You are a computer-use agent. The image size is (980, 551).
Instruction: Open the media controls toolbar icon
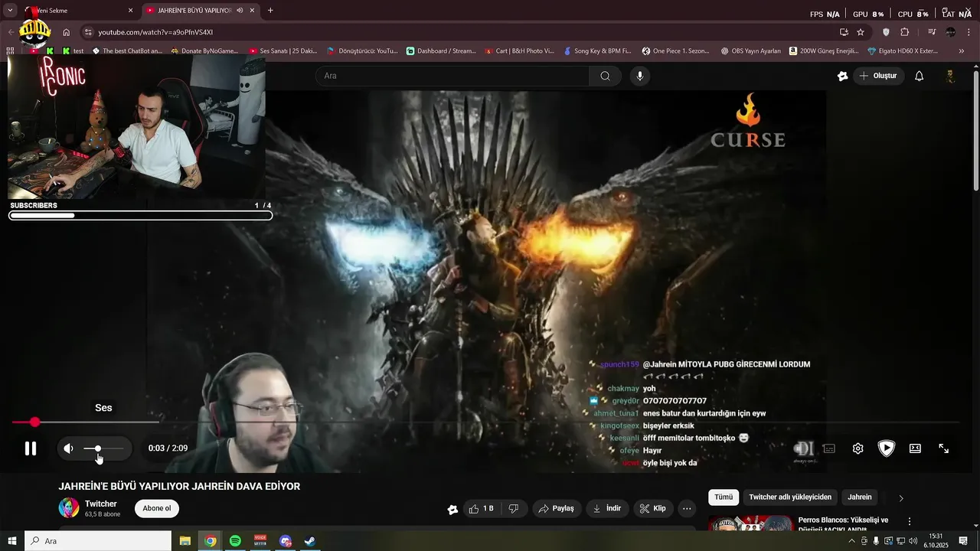click(932, 32)
